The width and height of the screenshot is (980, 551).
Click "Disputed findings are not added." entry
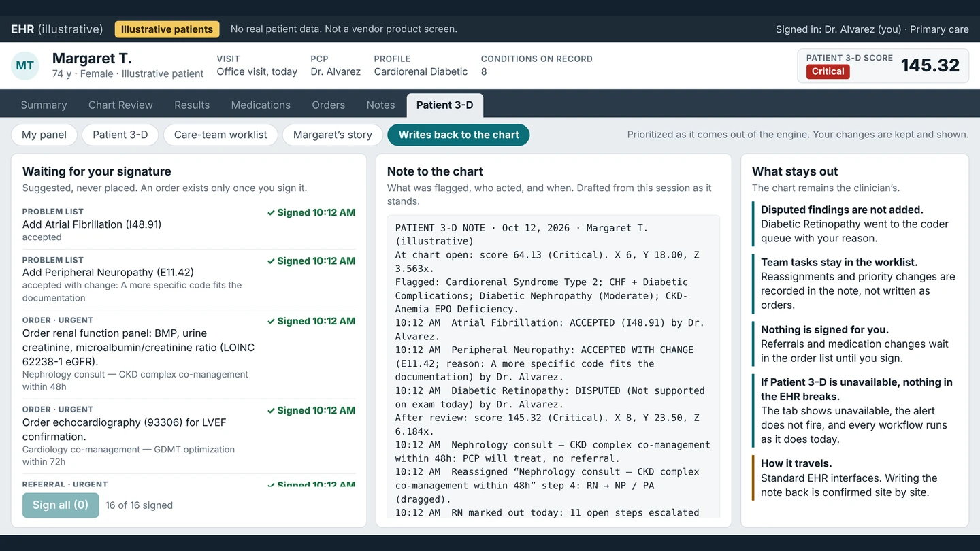pos(855,224)
